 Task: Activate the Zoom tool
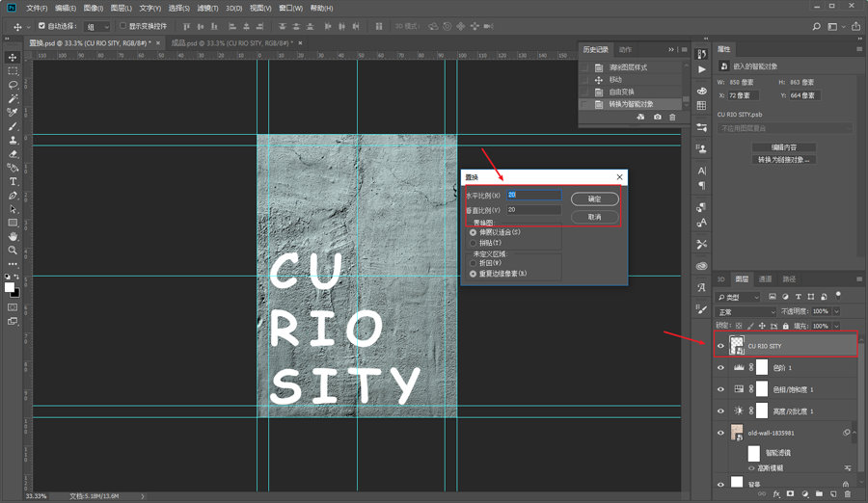13,250
